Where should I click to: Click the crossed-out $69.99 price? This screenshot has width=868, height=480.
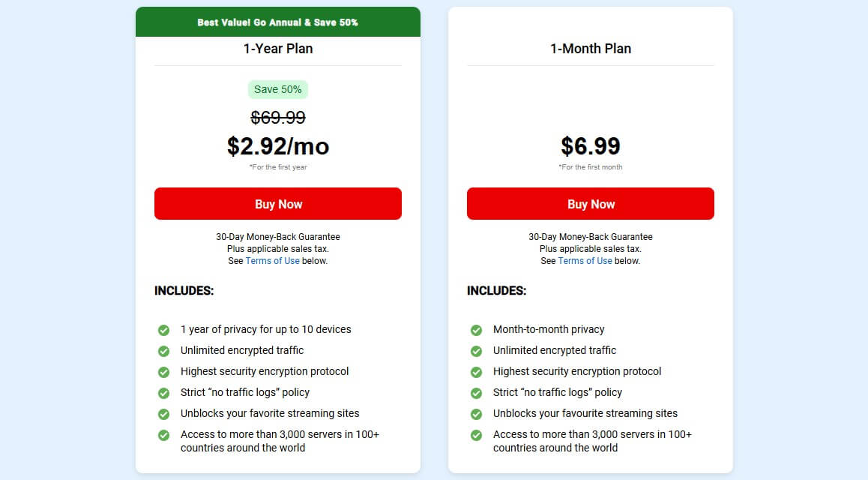click(278, 117)
